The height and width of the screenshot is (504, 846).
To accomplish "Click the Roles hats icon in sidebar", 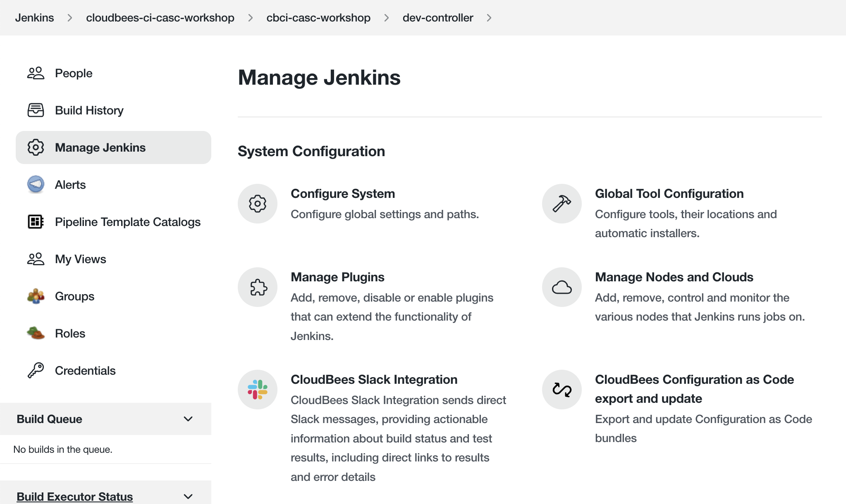I will [36, 333].
